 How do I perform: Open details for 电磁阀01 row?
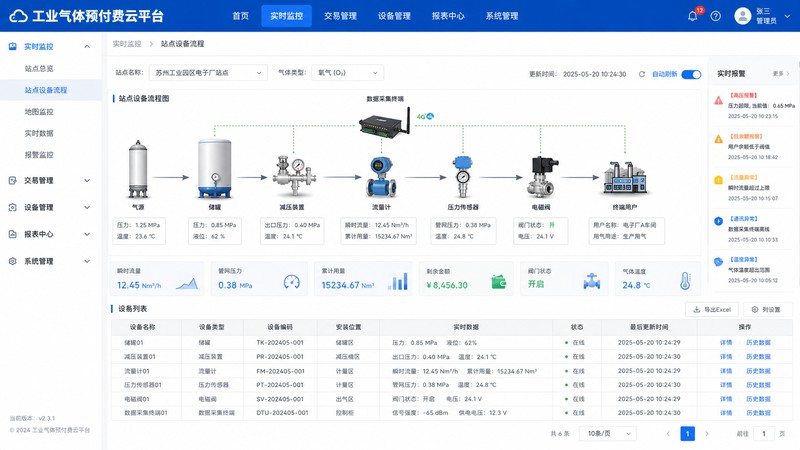pyautogui.click(x=726, y=399)
